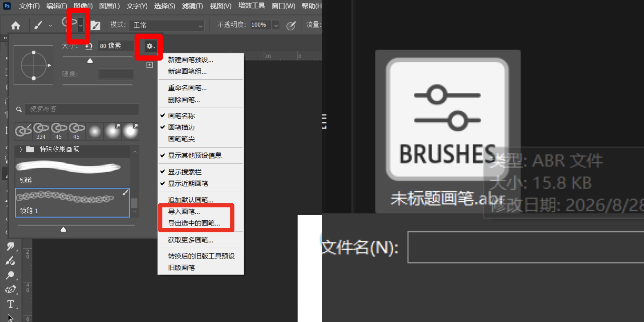Toggle 画笔笔尖 display option

point(181,139)
